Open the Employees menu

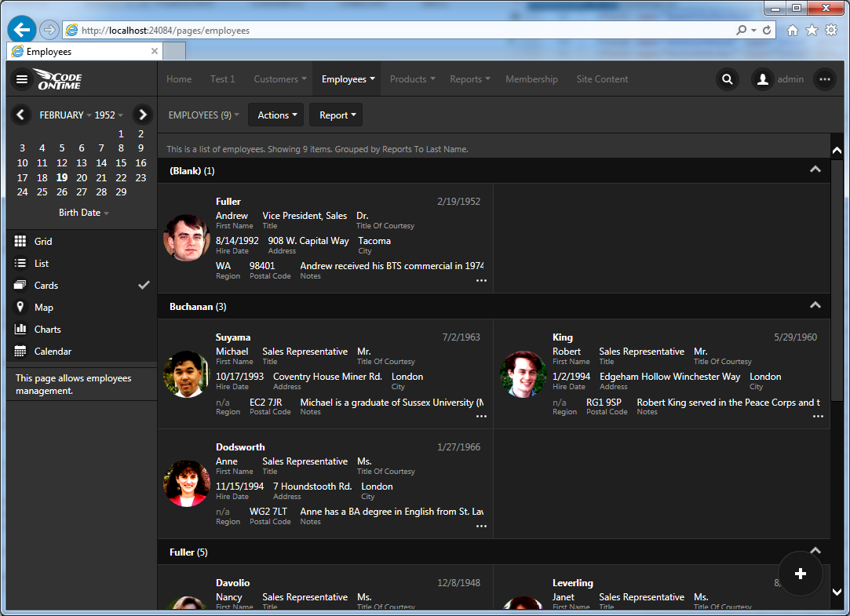[x=348, y=79]
